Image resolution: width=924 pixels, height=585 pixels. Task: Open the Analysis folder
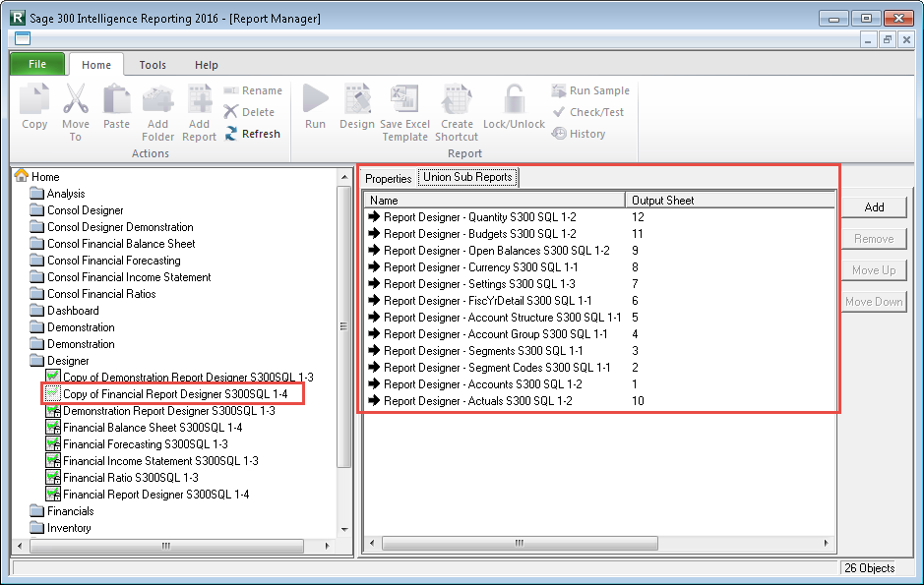58,194
